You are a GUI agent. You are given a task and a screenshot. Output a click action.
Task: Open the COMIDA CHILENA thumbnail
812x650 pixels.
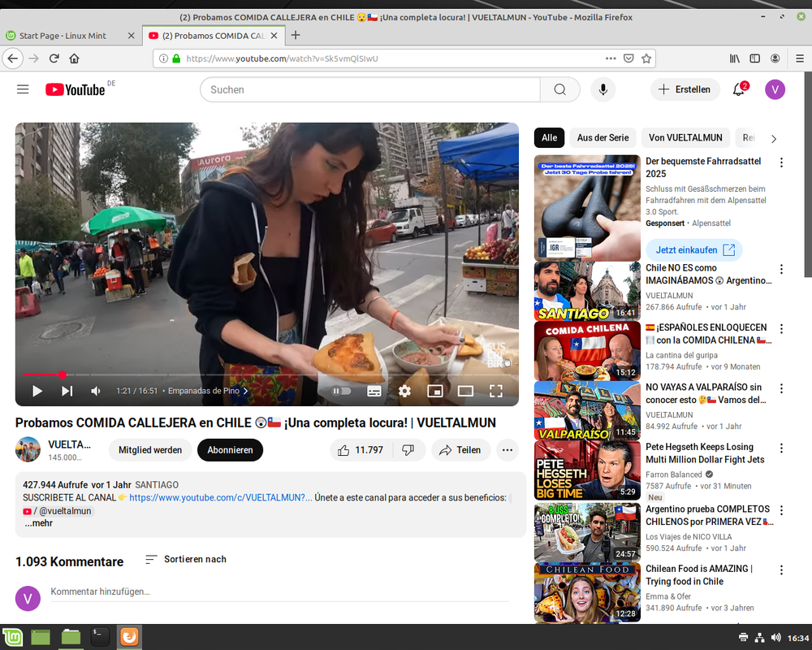click(587, 351)
